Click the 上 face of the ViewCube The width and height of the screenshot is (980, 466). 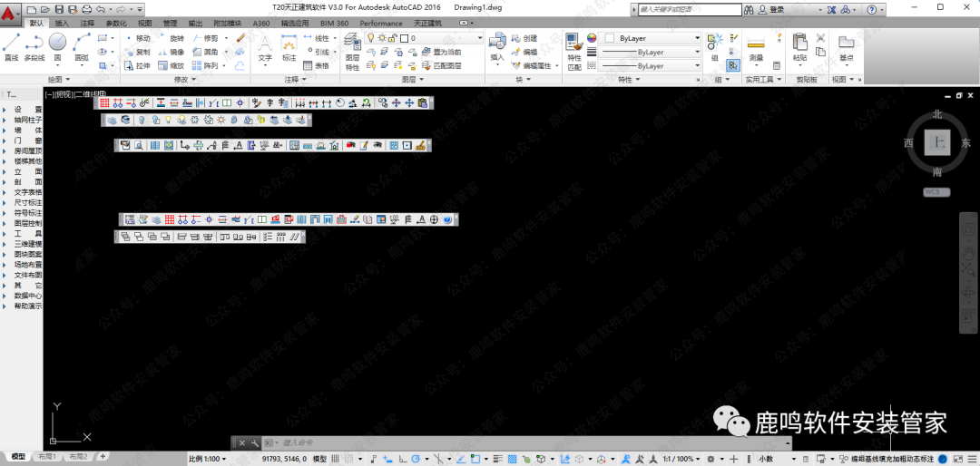[936, 143]
